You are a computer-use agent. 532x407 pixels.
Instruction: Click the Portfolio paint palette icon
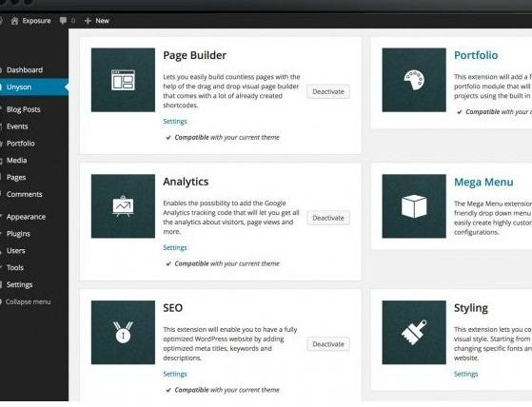point(414,80)
